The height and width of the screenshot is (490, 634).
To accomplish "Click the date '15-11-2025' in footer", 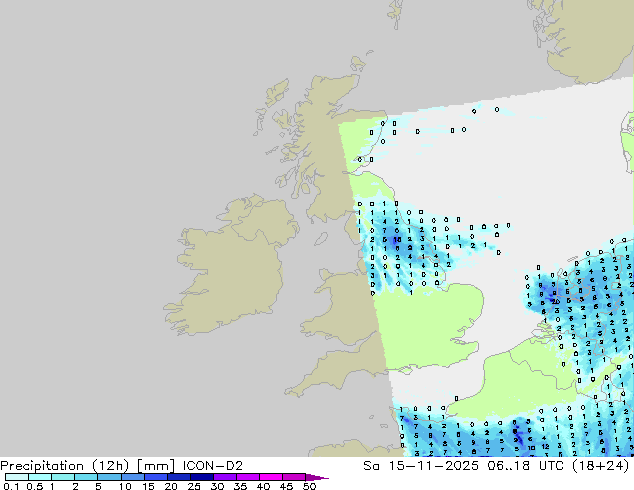I will 433,466.
